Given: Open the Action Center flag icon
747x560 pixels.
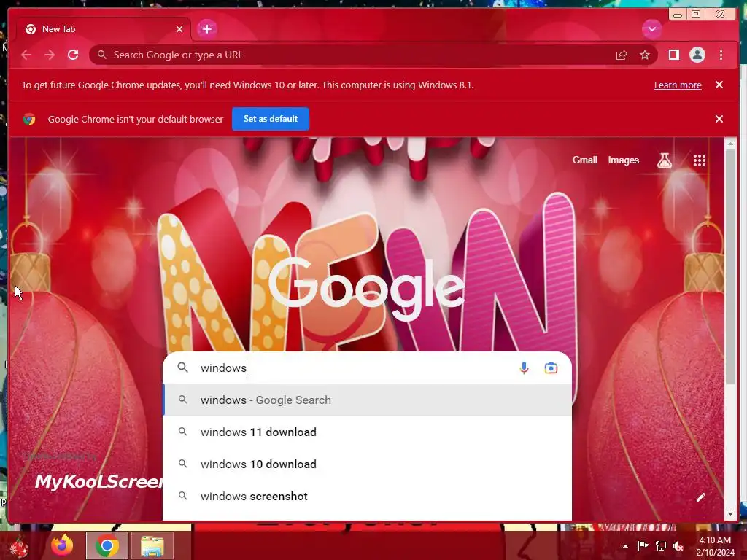Looking at the screenshot, I should coord(643,545).
